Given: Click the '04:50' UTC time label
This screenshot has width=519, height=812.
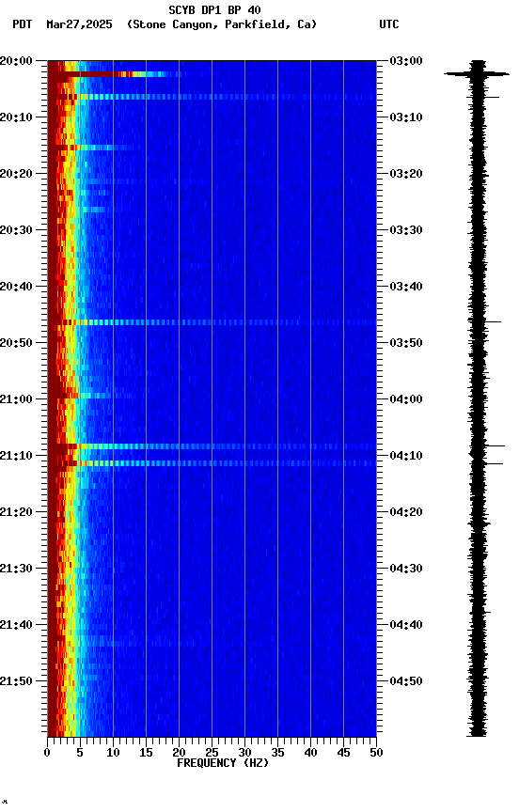Looking at the screenshot, I should coord(406,682).
